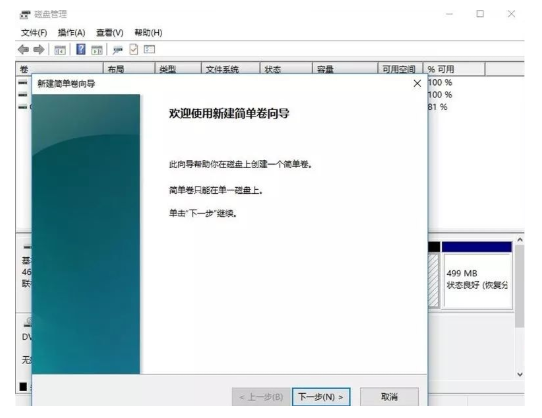Click 取消 to cancel the wizard
This screenshot has width=542, height=418.
click(x=389, y=397)
